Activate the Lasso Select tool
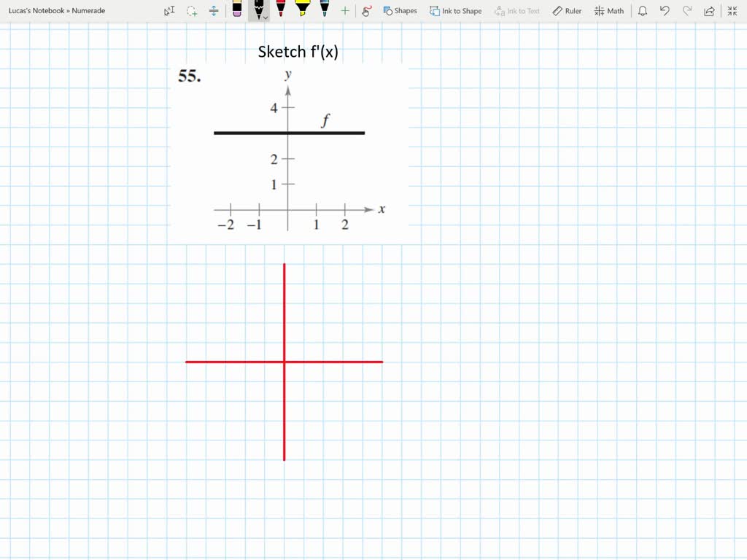Image resolution: width=747 pixels, height=560 pixels. pos(191,10)
